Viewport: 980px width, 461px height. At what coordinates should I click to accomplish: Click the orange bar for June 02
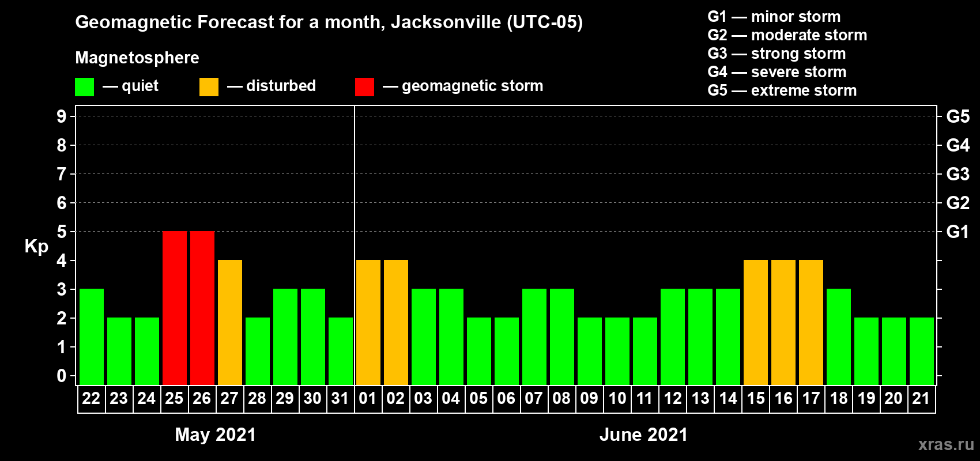pos(396,323)
